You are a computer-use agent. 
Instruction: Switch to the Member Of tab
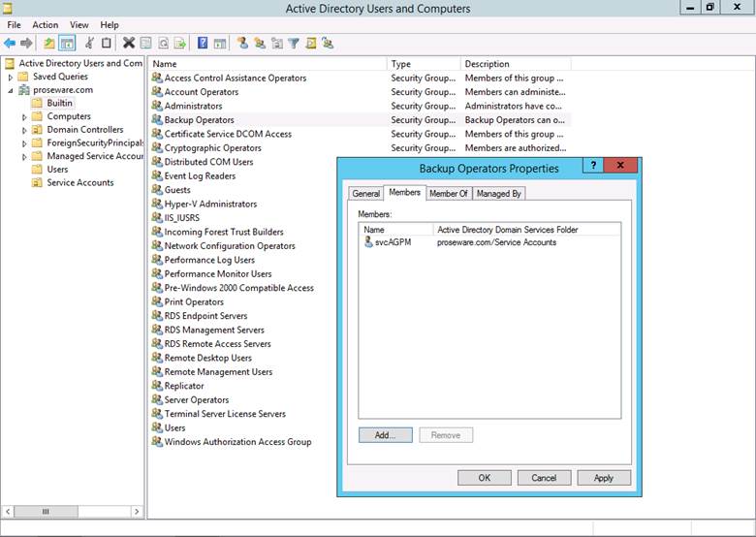(448, 193)
